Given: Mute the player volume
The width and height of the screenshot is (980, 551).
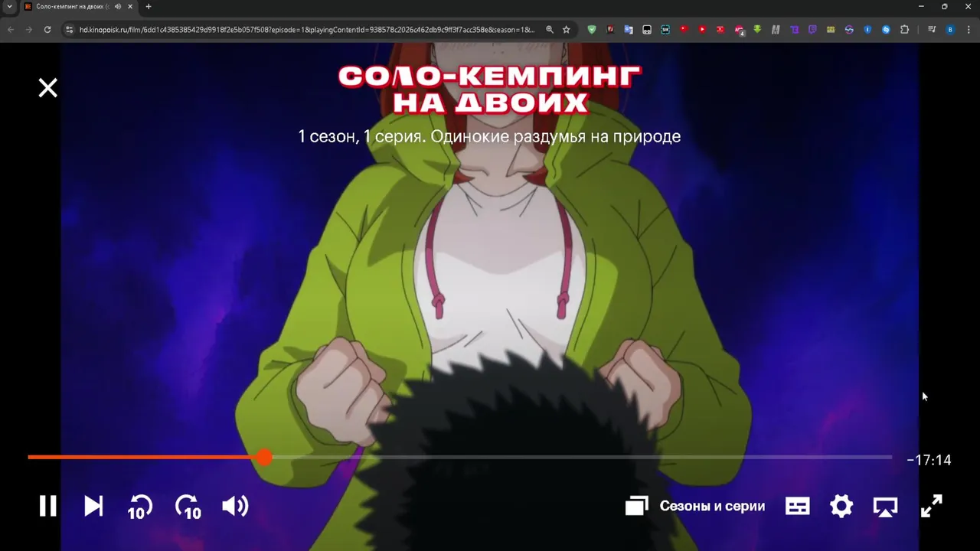Looking at the screenshot, I should coord(235,506).
